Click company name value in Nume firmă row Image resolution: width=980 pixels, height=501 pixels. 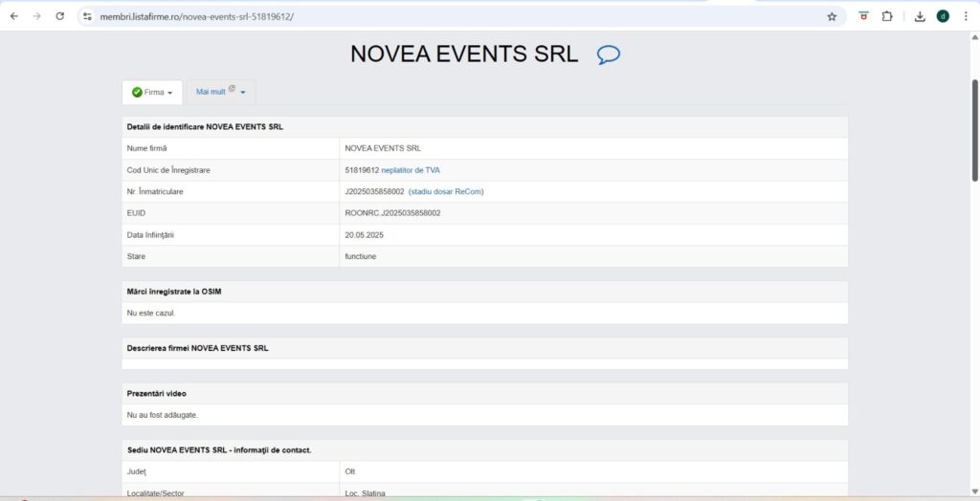(x=383, y=149)
